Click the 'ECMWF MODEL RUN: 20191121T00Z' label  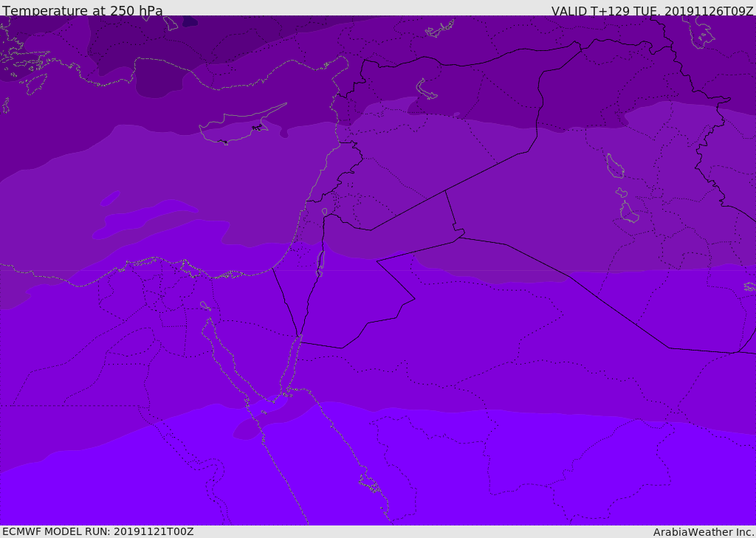click(98, 531)
